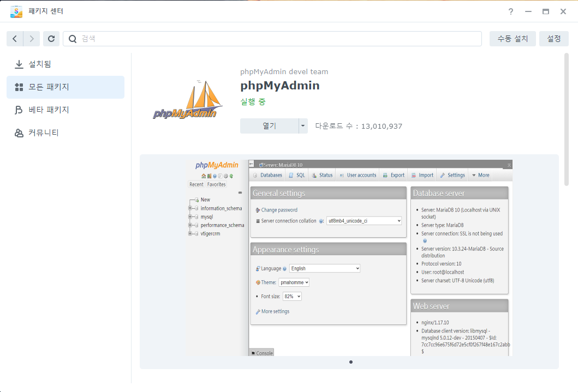This screenshot has width=578, height=392.
Task: Click the vertical scrollbar
Action: tap(567, 119)
